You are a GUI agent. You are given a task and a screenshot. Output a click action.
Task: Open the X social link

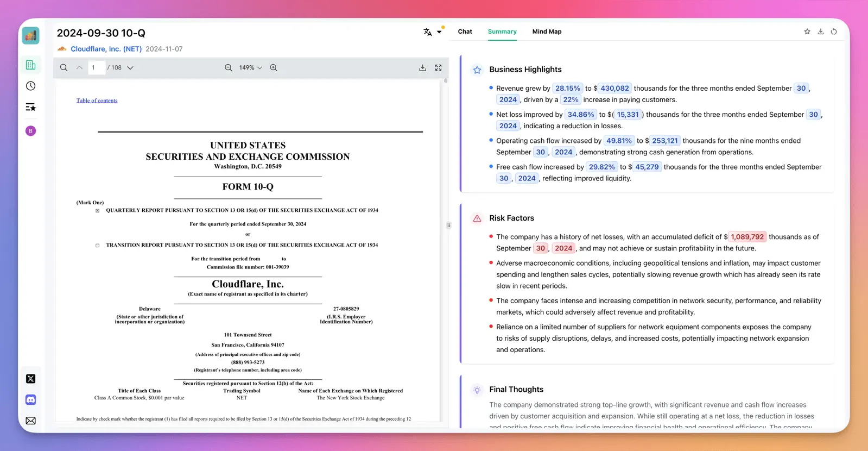[x=31, y=379]
